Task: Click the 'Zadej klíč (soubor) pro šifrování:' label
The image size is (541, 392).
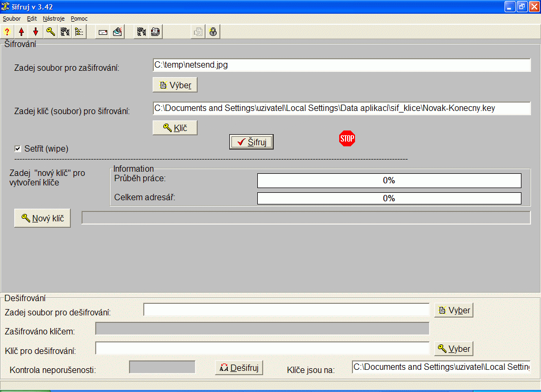Action: tap(72, 111)
